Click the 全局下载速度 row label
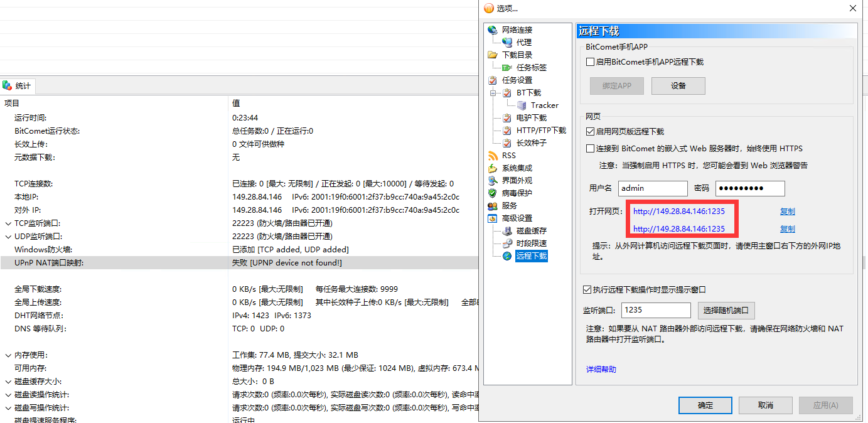Screen dimensions: 868x423 [38, 289]
